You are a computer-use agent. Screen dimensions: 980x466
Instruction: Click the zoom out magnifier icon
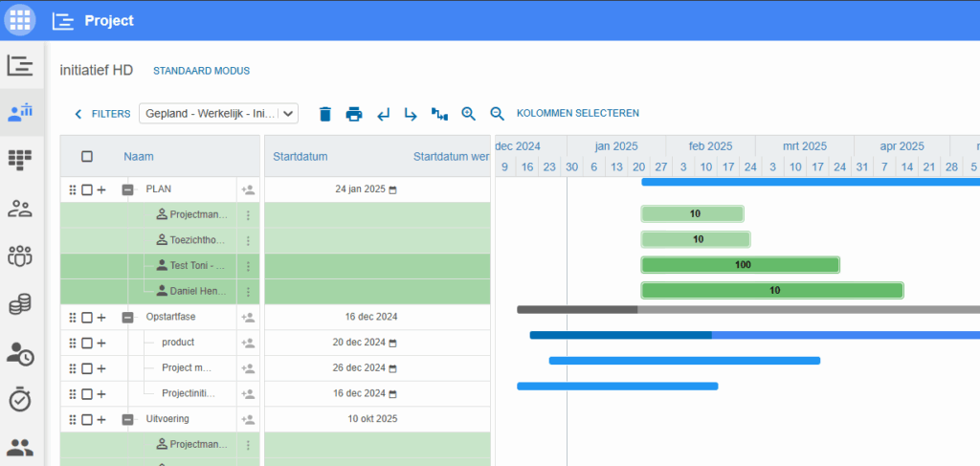[x=497, y=114]
